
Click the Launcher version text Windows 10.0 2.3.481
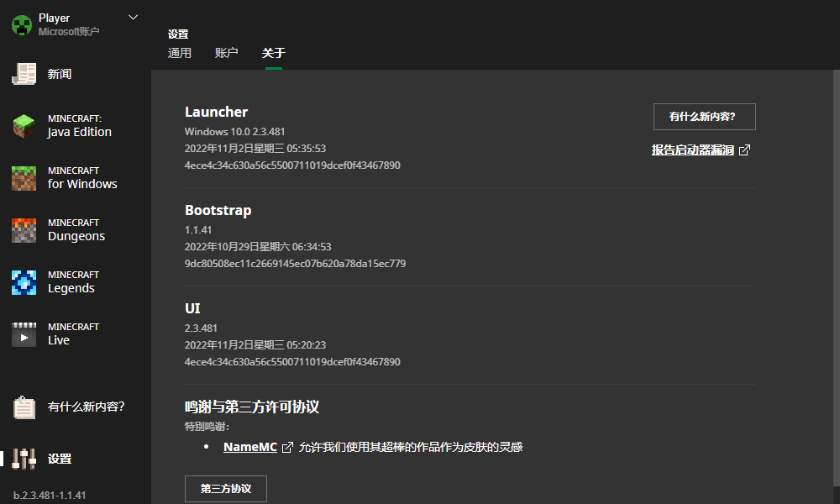pyautogui.click(x=234, y=132)
